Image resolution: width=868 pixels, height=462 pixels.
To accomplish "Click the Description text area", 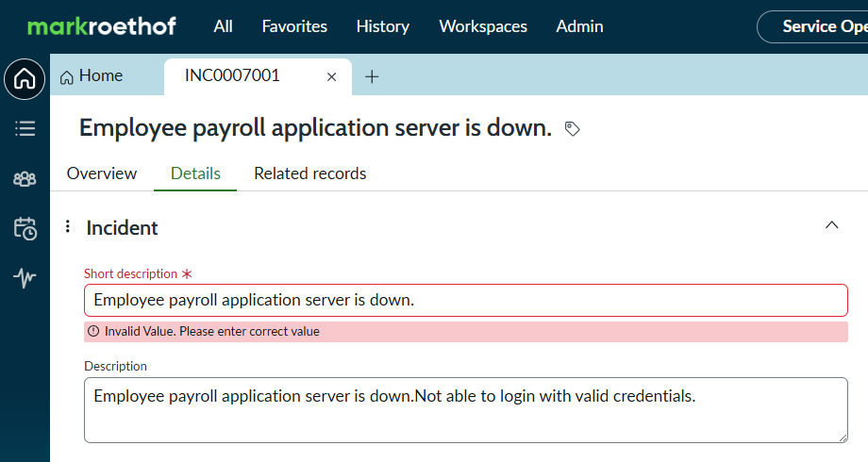I will [466, 410].
